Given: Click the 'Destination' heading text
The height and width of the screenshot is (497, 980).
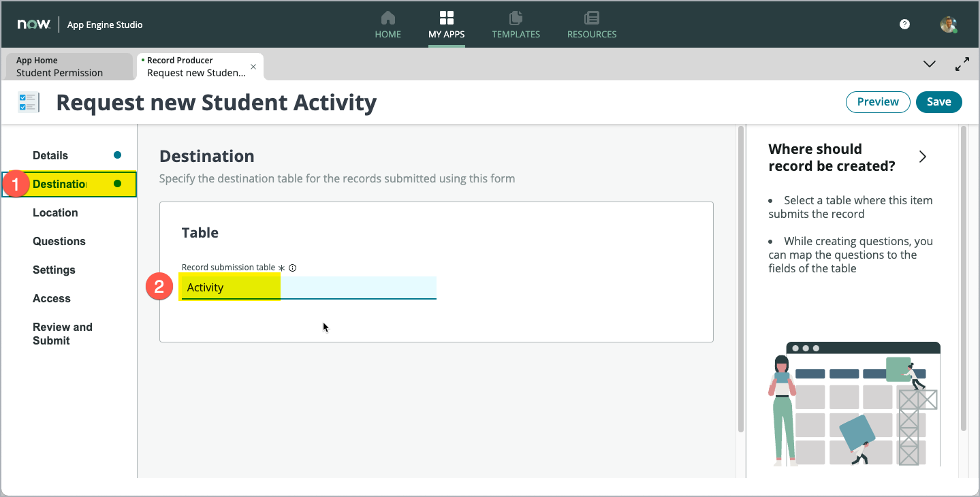Looking at the screenshot, I should pyautogui.click(x=207, y=156).
